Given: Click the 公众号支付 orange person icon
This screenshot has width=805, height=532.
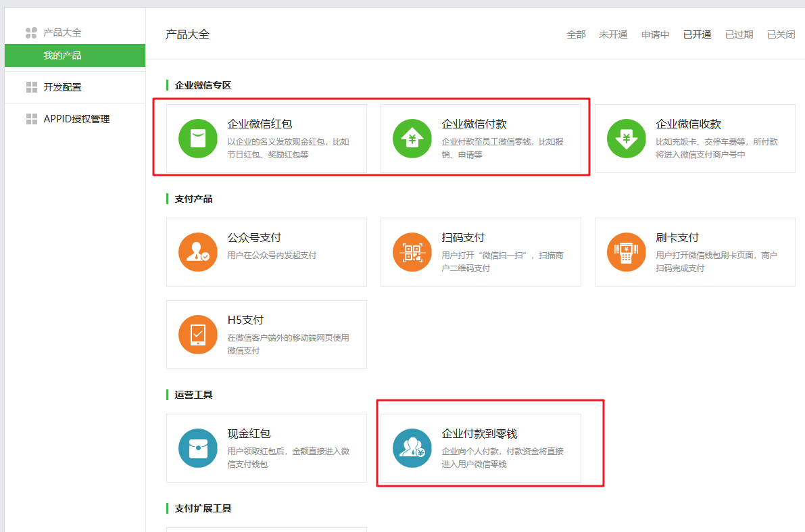Looking at the screenshot, I should pos(197,252).
